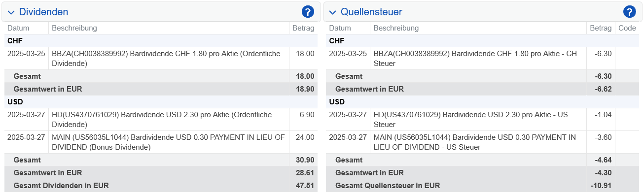Select the BBZA Bardividende CHF 1.80 dividend row
644x193 pixels.
(x=161, y=59)
